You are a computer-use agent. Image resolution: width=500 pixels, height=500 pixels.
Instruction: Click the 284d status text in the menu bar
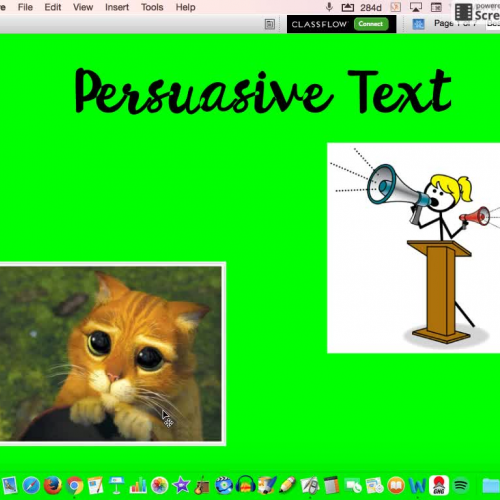tap(371, 7)
